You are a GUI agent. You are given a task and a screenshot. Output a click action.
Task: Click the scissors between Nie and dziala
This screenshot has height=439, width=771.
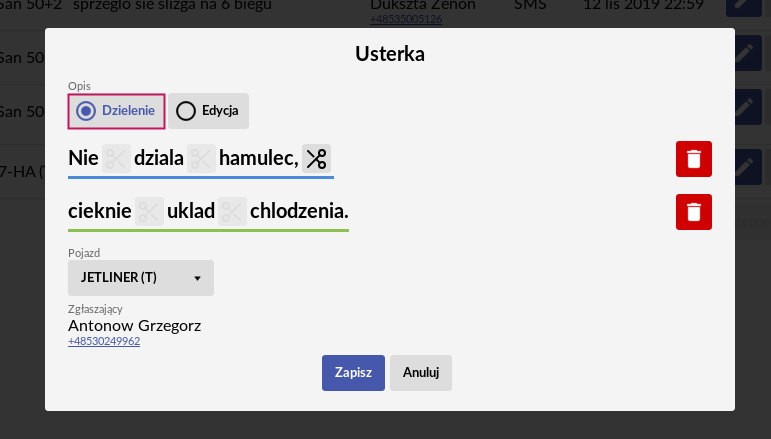point(117,158)
